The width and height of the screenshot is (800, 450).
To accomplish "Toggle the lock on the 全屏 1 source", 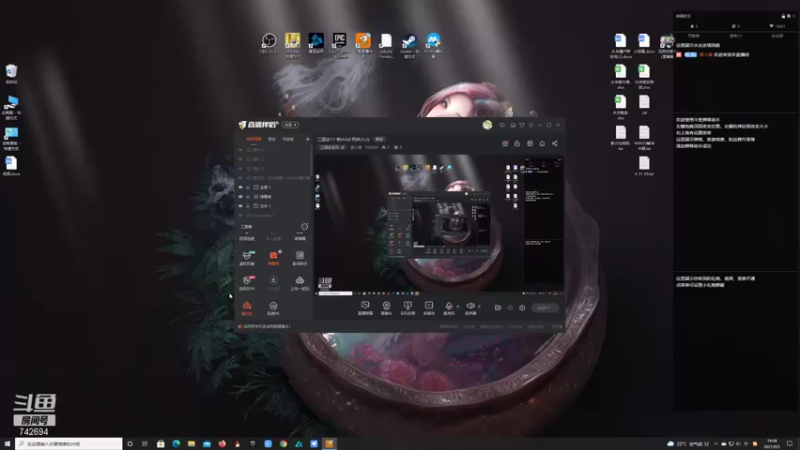I will 248,187.
